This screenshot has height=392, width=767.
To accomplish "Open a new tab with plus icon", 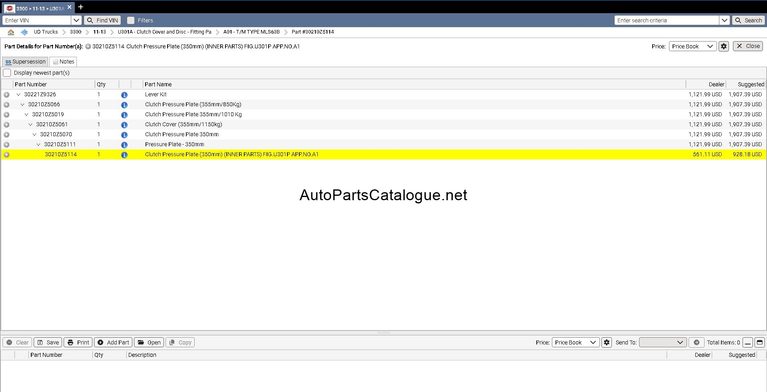I will pos(81,7).
